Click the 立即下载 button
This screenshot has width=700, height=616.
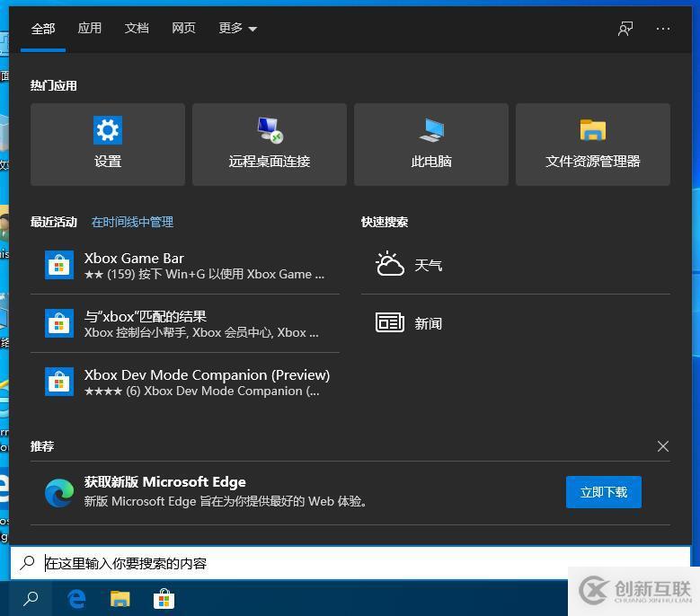(604, 492)
